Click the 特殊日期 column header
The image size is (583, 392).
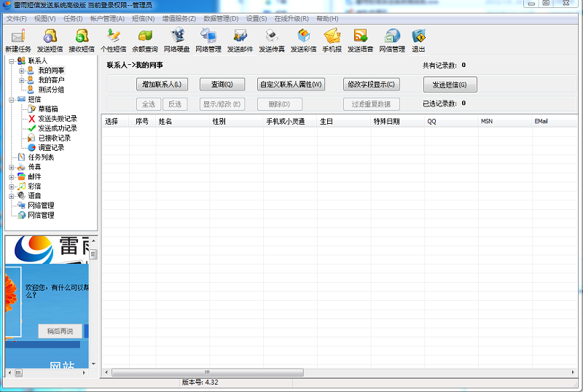tap(397, 121)
